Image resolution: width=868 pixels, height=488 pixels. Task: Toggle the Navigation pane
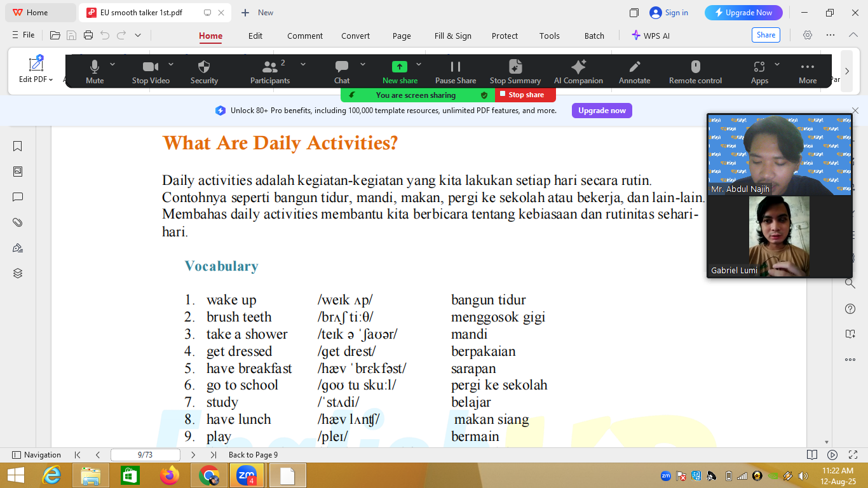tap(37, 455)
